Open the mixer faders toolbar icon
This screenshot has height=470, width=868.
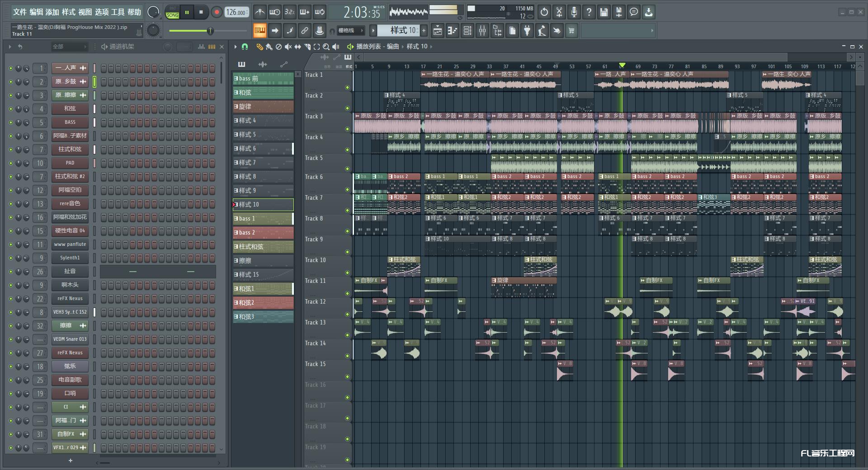coord(482,31)
